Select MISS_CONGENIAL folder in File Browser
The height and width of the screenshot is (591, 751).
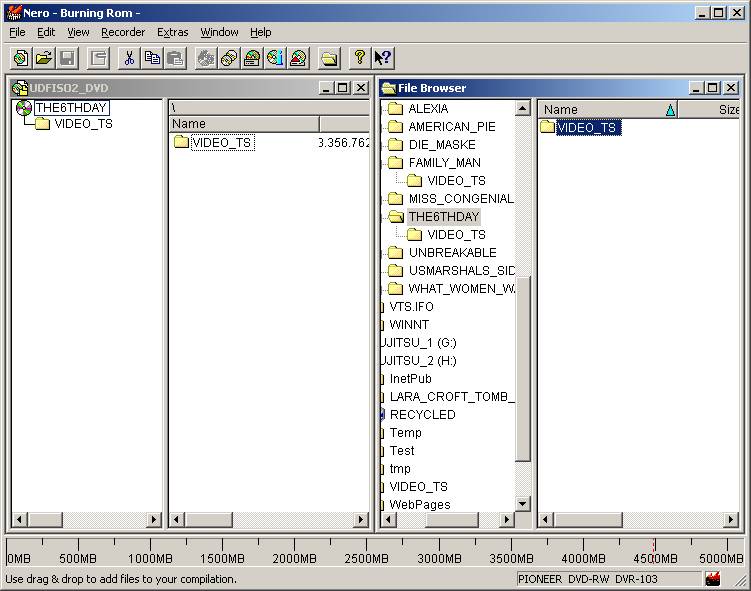click(x=461, y=199)
